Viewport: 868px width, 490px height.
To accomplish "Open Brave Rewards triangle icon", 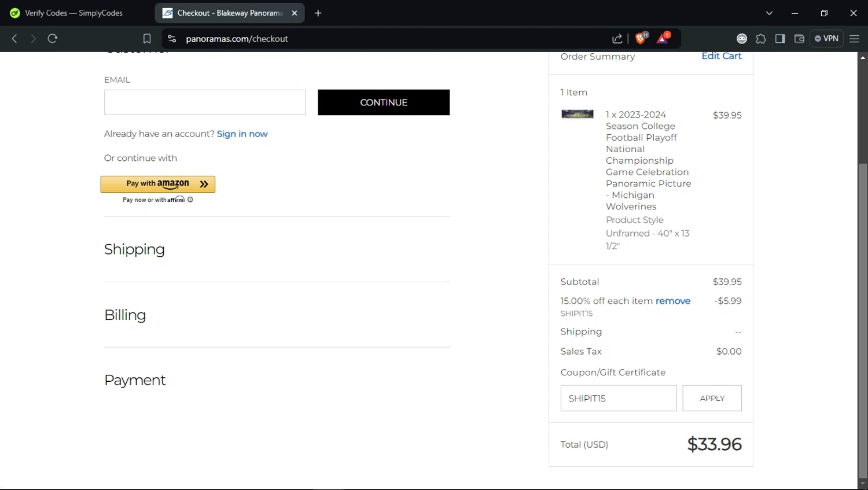I will pos(663,38).
